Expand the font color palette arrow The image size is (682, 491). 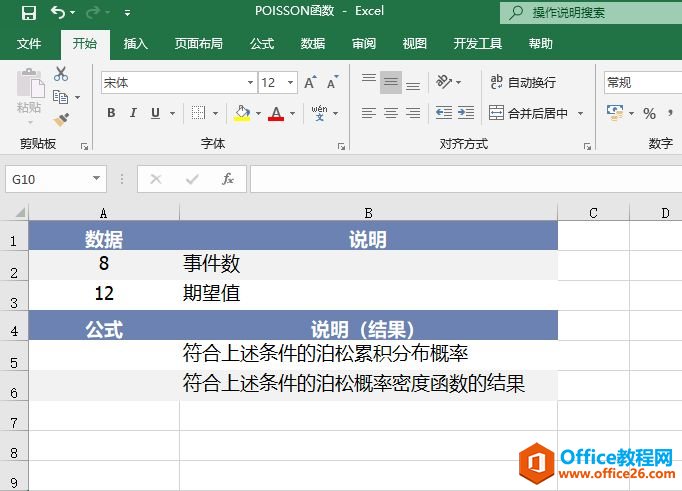[292, 114]
